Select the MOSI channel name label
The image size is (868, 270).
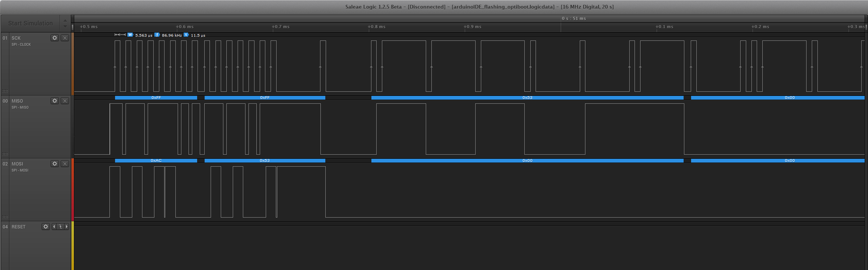17,164
